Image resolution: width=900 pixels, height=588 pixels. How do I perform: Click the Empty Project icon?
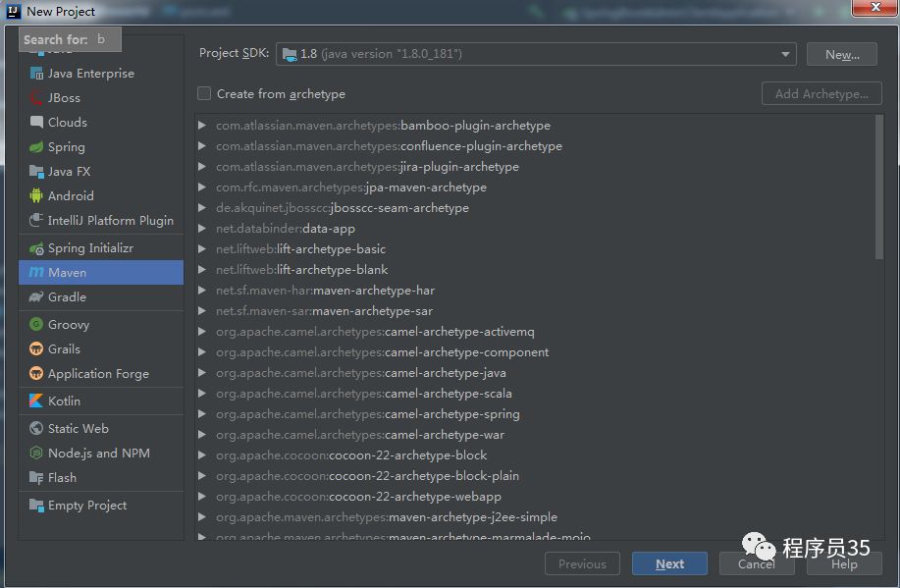(36, 506)
